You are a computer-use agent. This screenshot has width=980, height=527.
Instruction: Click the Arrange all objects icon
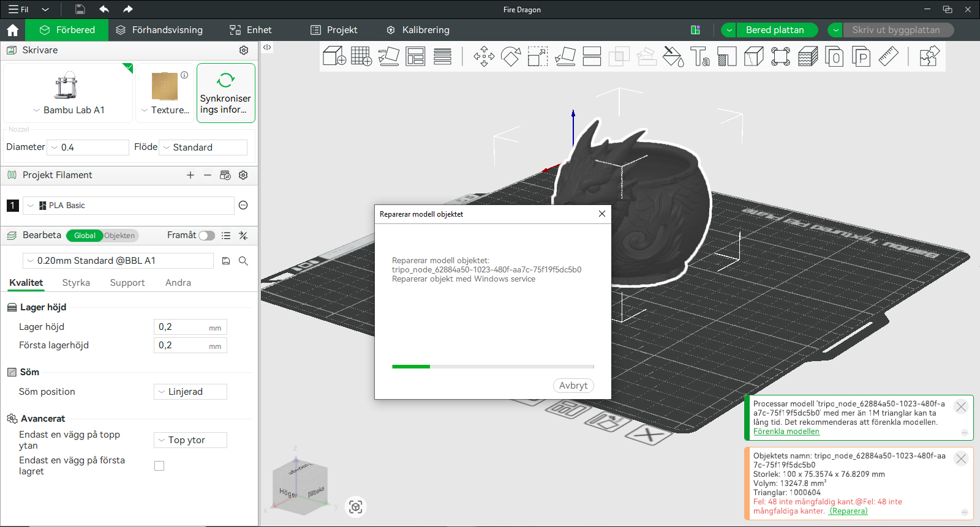[415, 56]
